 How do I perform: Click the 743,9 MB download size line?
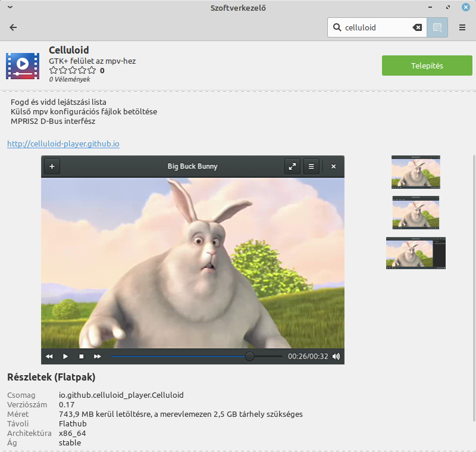coord(181,414)
